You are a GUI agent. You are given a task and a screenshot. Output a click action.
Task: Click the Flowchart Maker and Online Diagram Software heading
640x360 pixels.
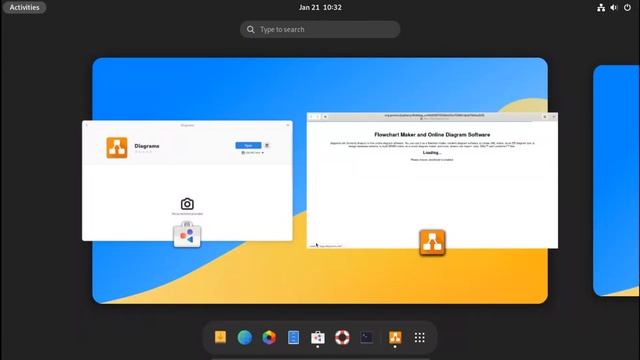click(x=432, y=135)
